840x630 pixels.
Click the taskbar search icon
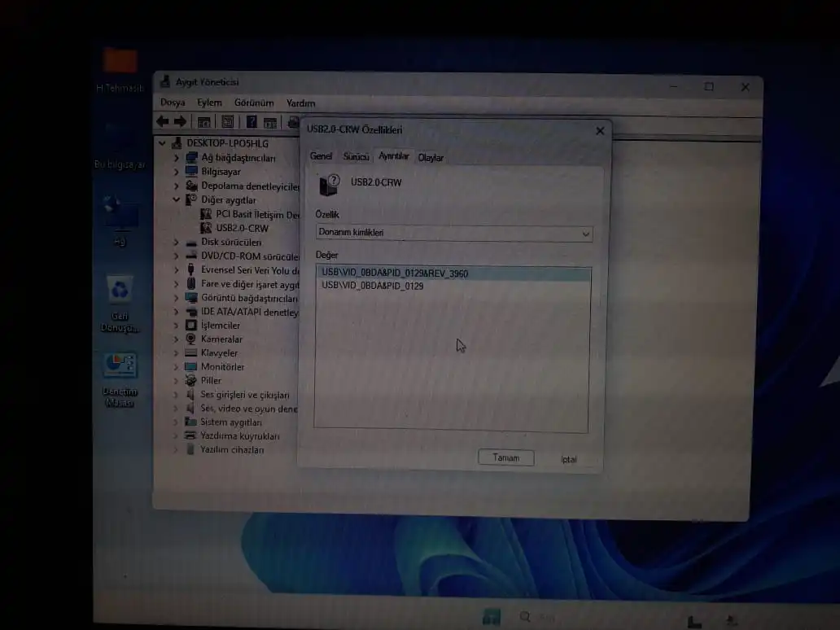[526, 617]
